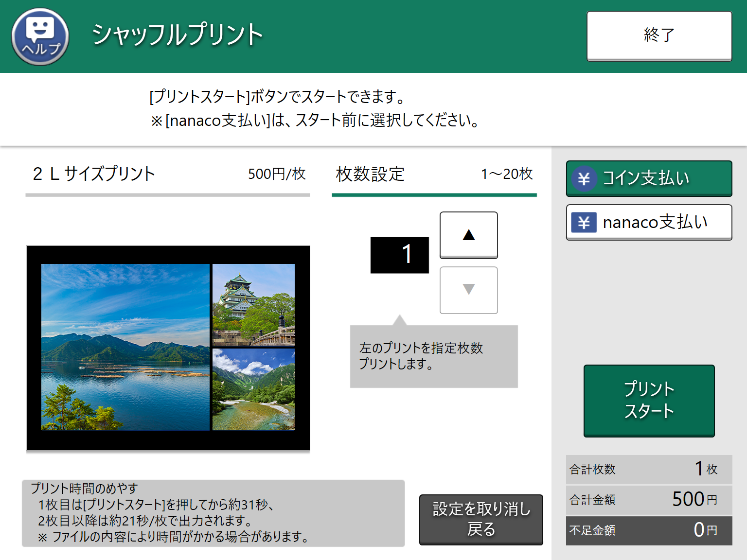Image resolution: width=747 pixels, height=560 pixels.
Task: Tap the mountain river photo in preview
Action: coord(253,389)
